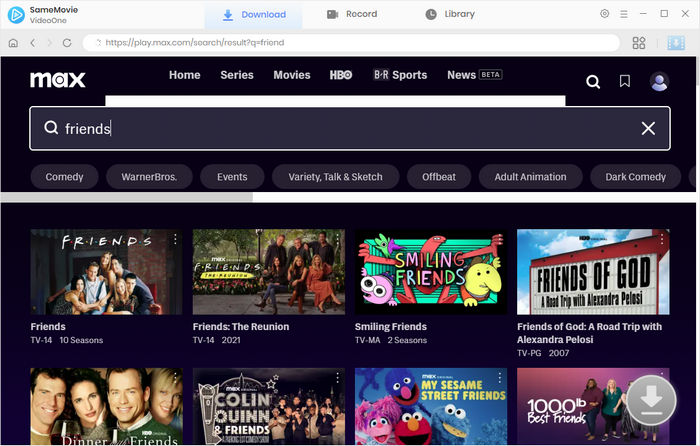Open News BETA section
Image resolution: width=700 pixels, height=446 pixels.
475,75
